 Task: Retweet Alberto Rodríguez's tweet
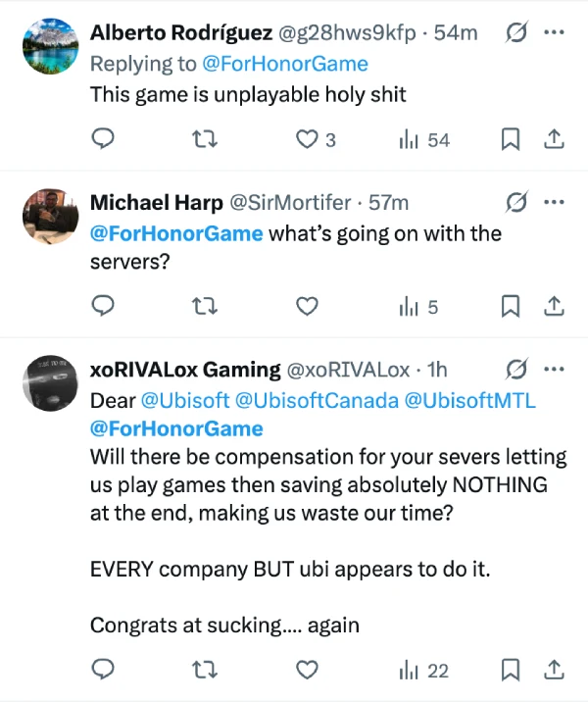(206, 140)
